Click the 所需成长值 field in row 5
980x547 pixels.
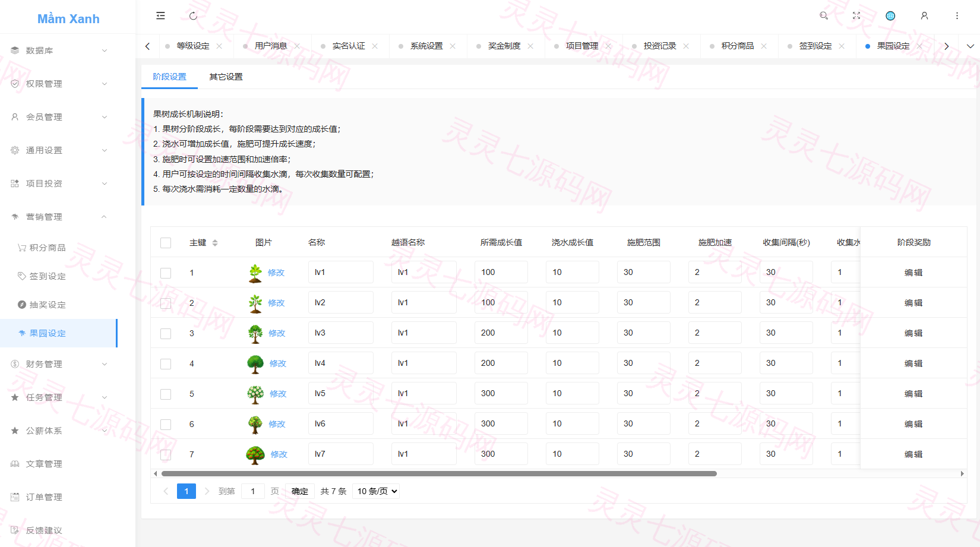tap(501, 394)
